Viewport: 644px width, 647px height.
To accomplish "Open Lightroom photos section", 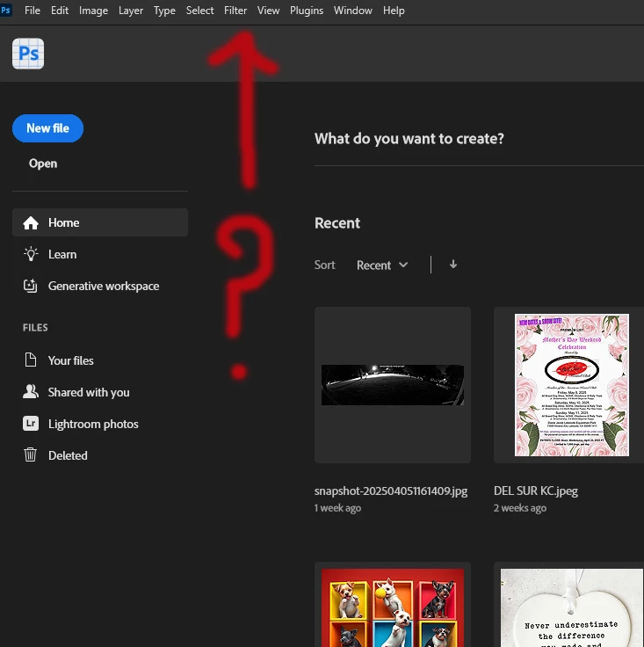I will 93,424.
